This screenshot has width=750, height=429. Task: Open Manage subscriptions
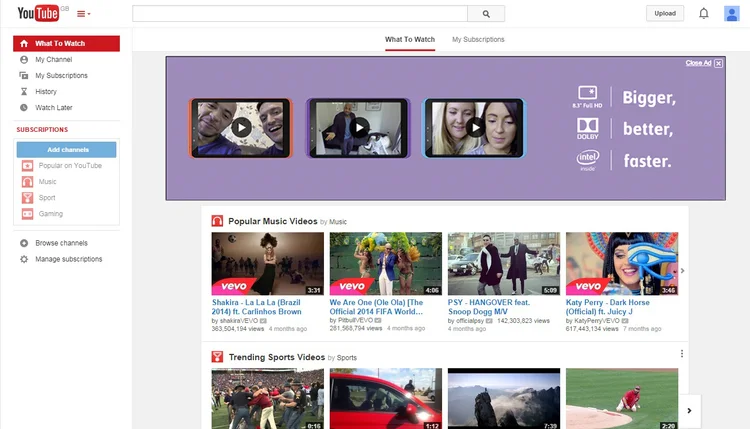coord(68,259)
